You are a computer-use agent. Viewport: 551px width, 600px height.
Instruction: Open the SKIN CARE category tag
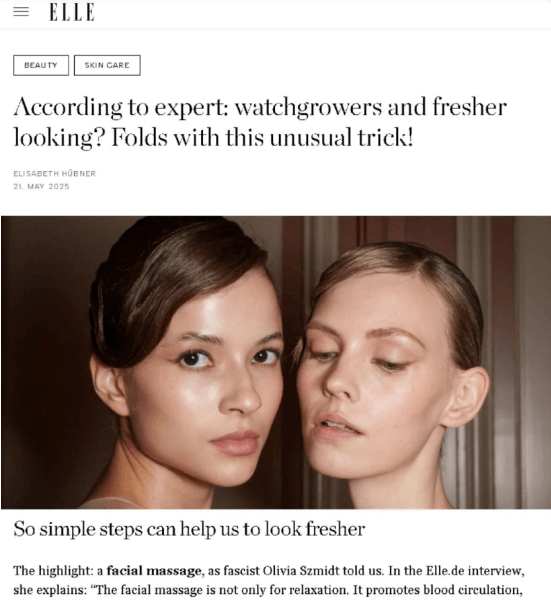coord(107,65)
